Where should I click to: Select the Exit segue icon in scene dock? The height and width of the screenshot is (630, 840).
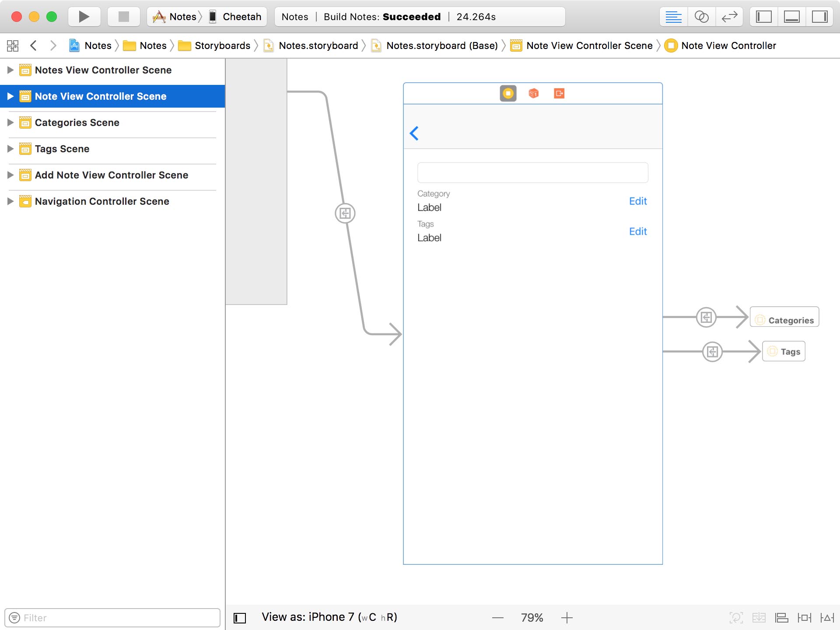tap(559, 93)
